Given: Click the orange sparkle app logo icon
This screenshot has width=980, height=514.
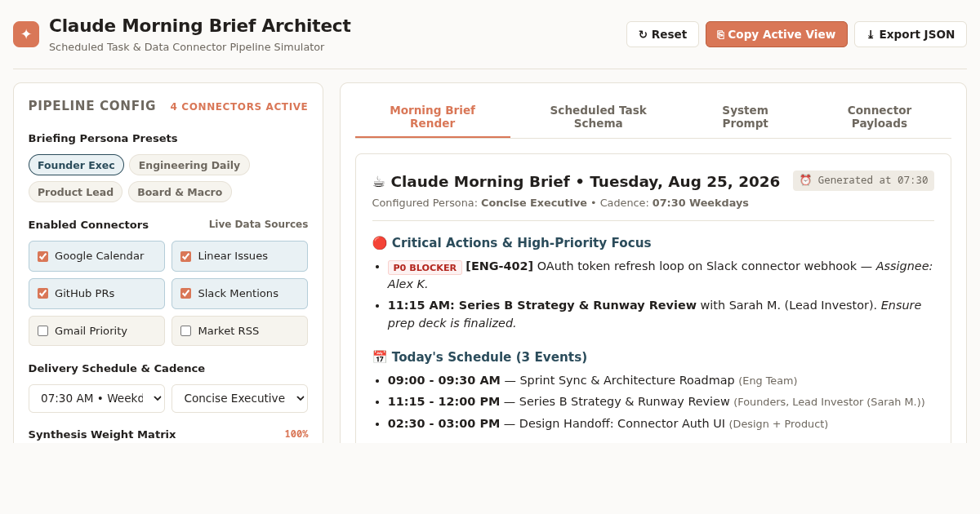Looking at the screenshot, I should [x=26, y=34].
